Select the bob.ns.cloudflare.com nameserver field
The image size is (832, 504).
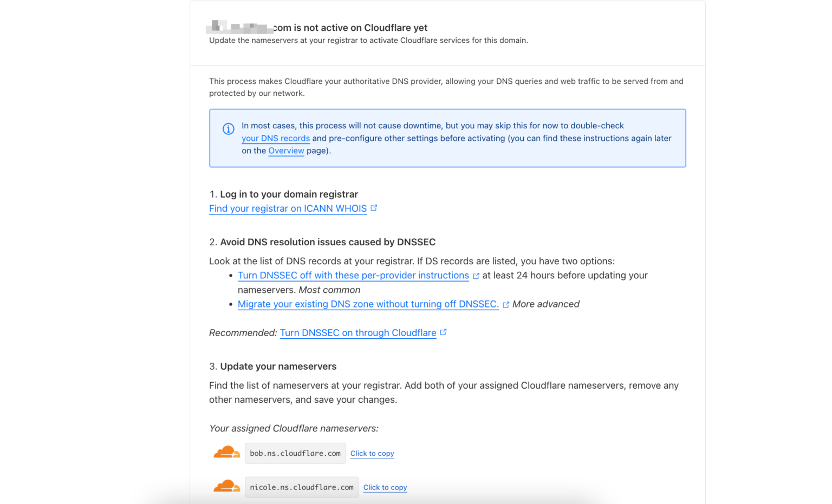coord(295,453)
